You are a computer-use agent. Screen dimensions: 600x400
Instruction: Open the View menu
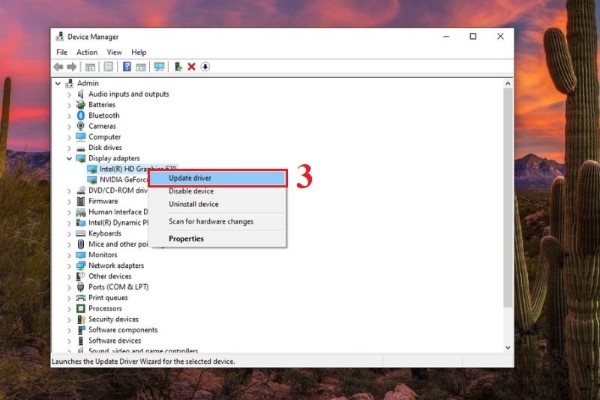tap(114, 52)
